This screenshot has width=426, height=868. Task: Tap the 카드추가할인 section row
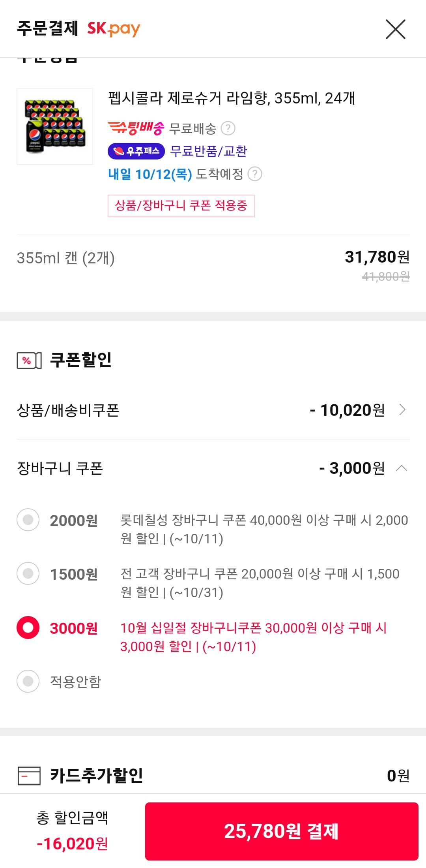(x=213, y=776)
